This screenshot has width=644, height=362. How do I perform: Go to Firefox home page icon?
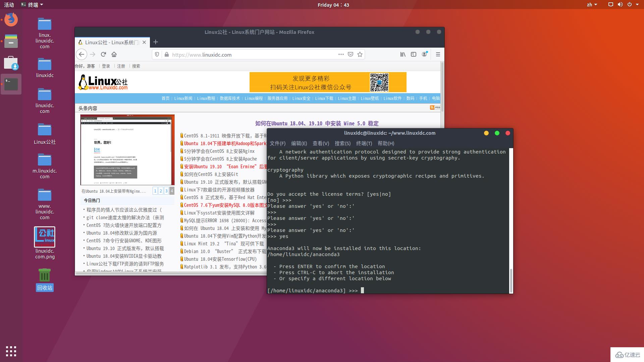114,54
